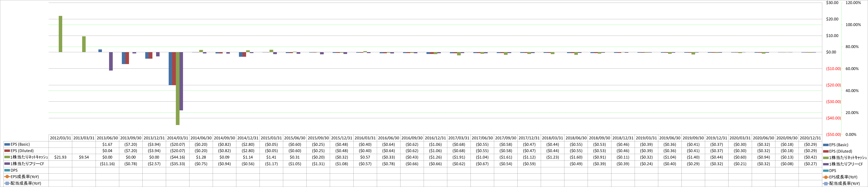The height and width of the screenshot is (187, 868).
Task: Click the 2020/12/31 date header
Action: 810,138
